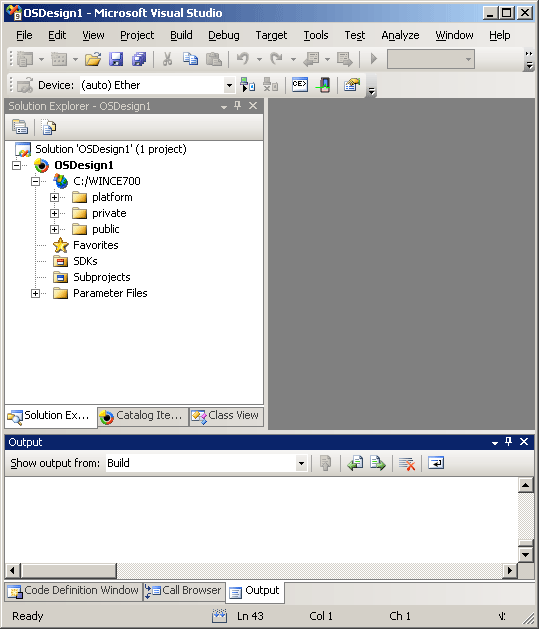Click Show All Files icon in Solution Explorer
Screen dimensions: 539x629
(49, 127)
